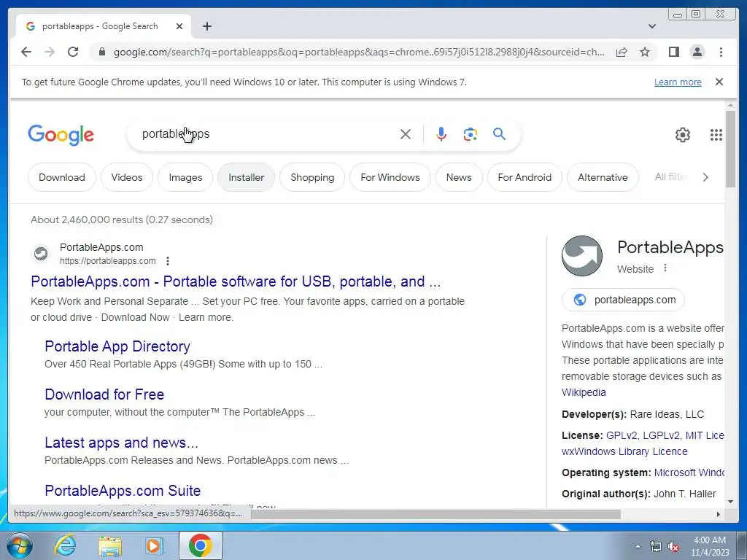Show more filter chips with arrow
The width and height of the screenshot is (747, 560).
(705, 177)
